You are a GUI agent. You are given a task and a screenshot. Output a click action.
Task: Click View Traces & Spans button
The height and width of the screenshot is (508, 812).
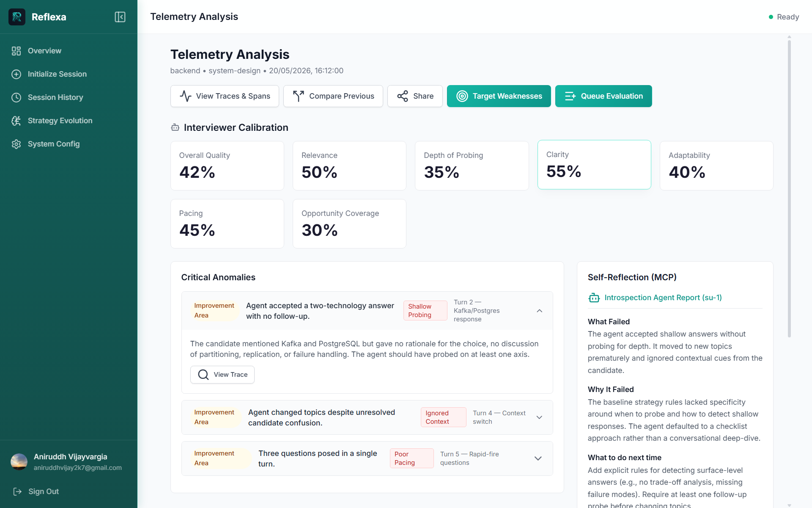click(225, 96)
